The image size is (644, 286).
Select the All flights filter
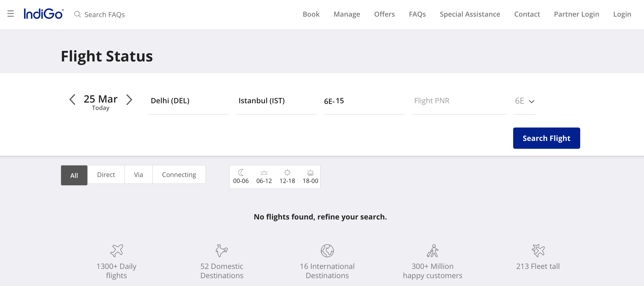pos(74,175)
